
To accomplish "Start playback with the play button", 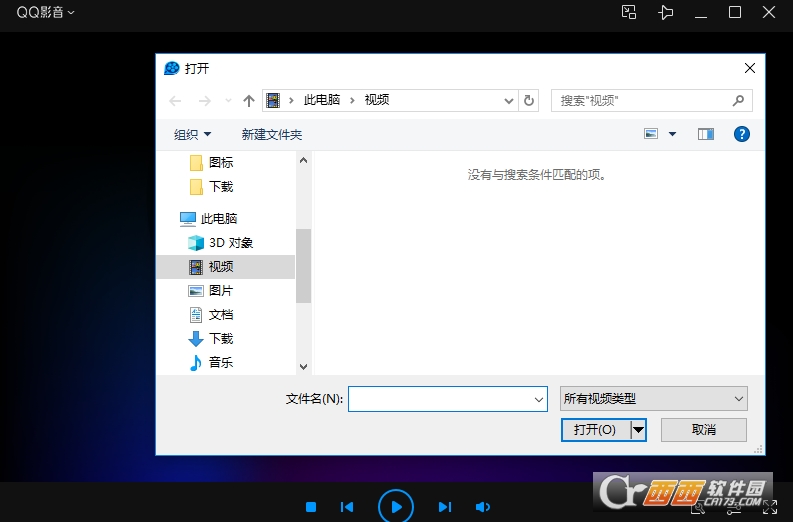I will coord(396,507).
